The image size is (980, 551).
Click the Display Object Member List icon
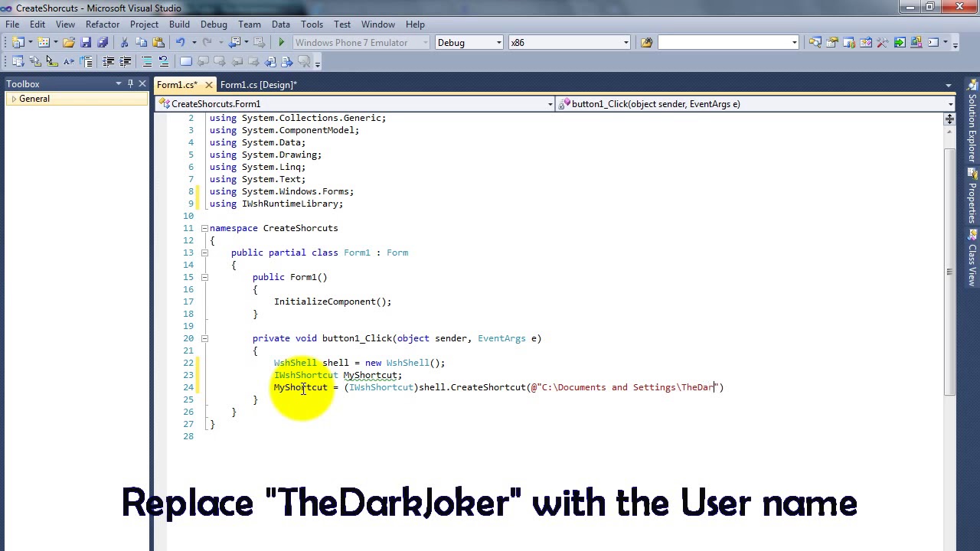pos(18,61)
